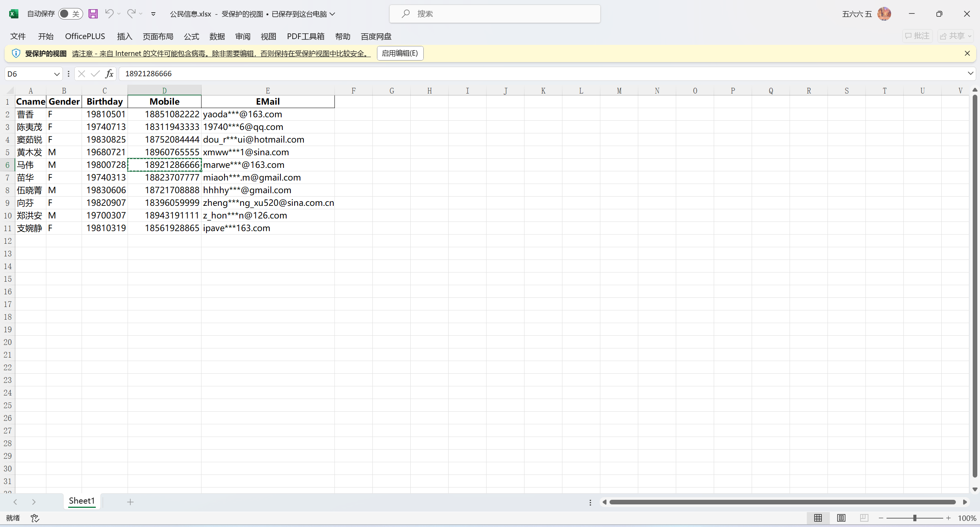Close the protected view message bar
The height and width of the screenshot is (527, 980).
coord(967,53)
